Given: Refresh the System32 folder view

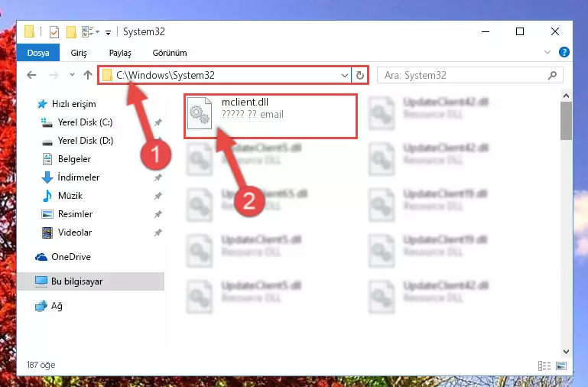Looking at the screenshot, I should tap(359, 76).
